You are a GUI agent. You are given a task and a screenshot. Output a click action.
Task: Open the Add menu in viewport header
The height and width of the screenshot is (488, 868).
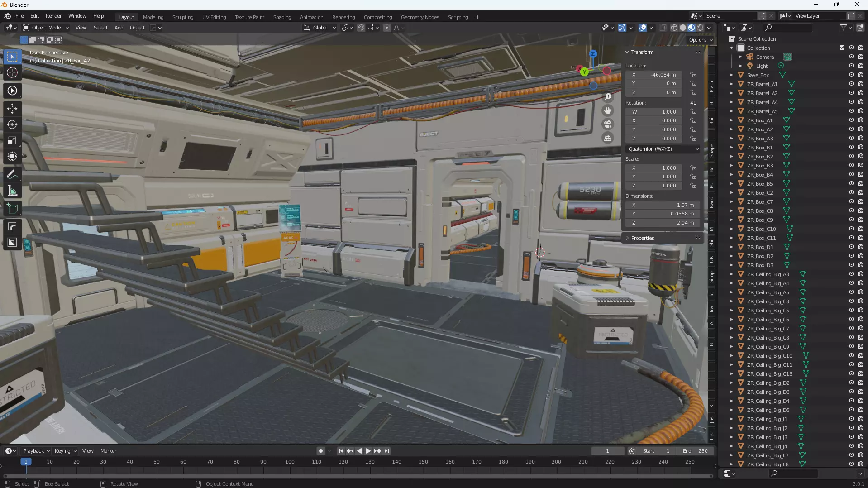click(x=119, y=28)
